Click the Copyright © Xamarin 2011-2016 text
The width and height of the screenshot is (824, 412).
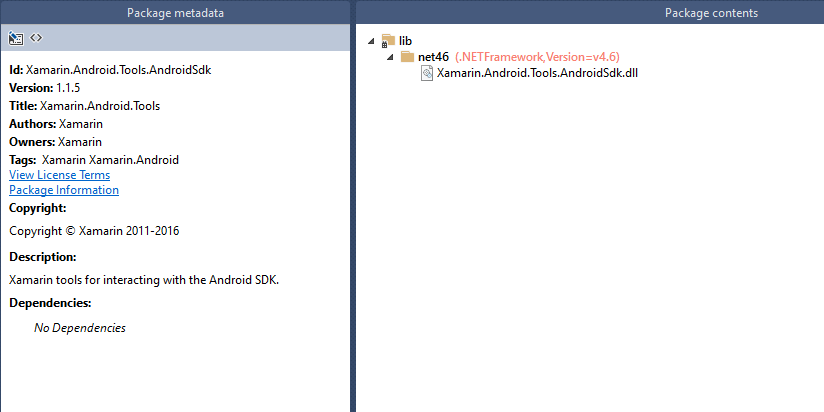tap(94, 231)
